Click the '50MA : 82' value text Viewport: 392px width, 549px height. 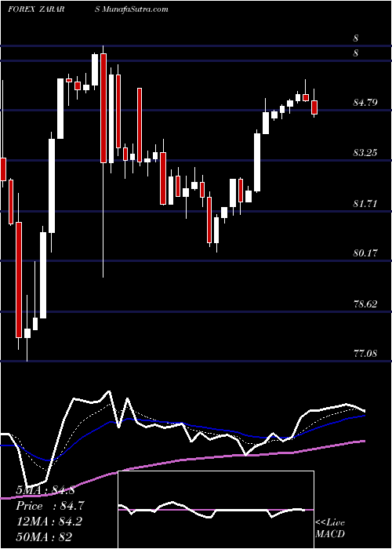pos(44,537)
